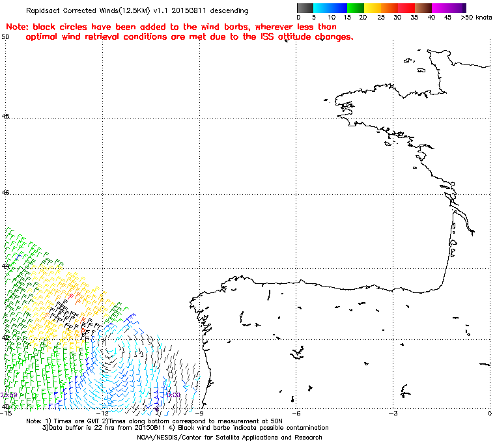
Task: Click the latitude axis label '50'
Action: pyautogui.click(x=5, y=37)
